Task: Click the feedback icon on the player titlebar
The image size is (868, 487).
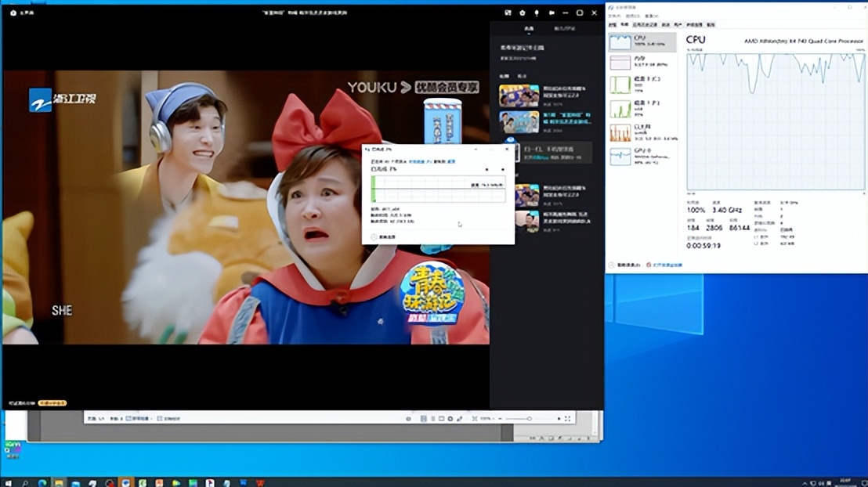Action: [552, 13]
